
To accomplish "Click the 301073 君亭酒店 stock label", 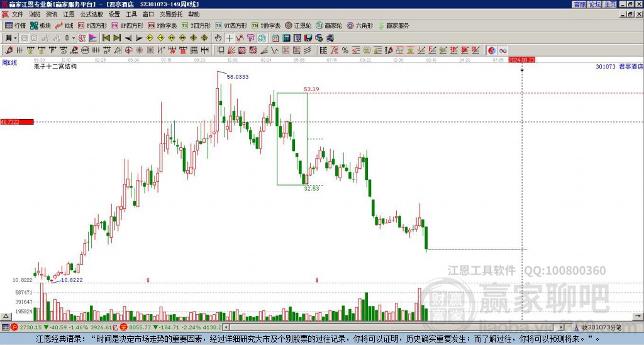I will pos(619,66).
